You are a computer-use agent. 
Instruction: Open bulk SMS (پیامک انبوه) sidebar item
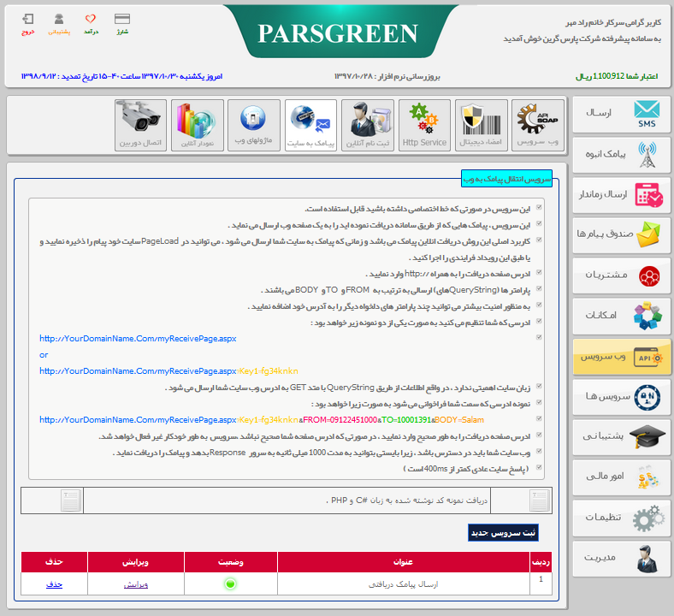coord(622,155)
